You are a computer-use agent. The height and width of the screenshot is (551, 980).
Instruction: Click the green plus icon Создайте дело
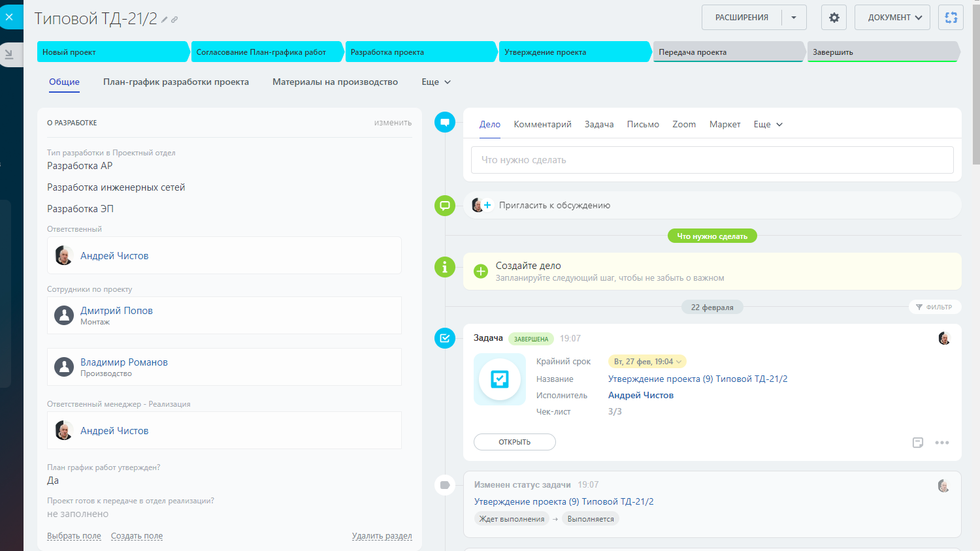pos(481,272)
